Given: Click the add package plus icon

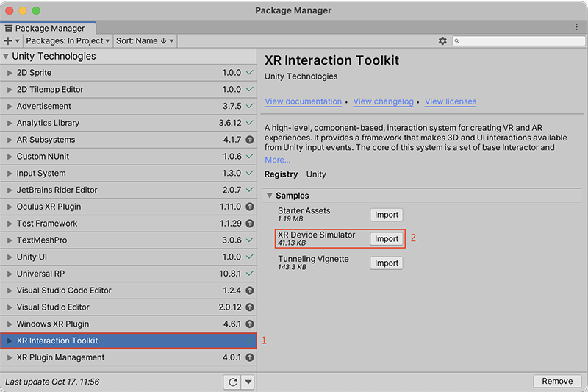Looking at the screenshot, I should point(10,41).
